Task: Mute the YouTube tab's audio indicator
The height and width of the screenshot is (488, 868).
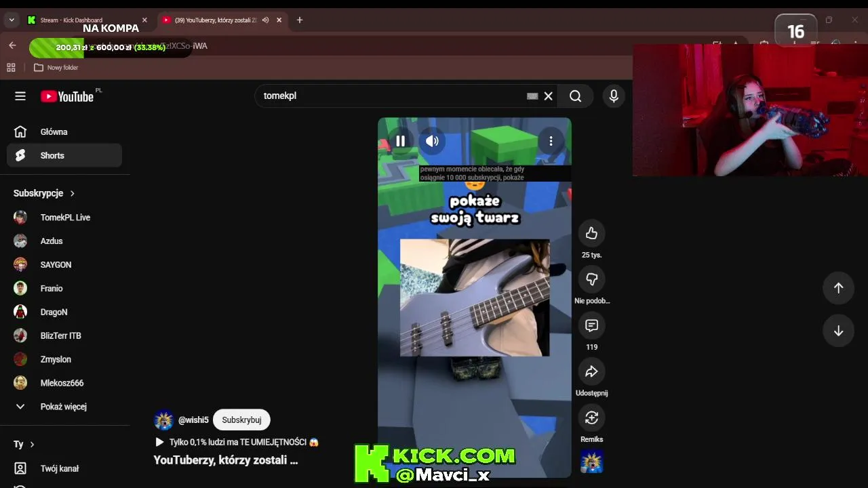Action: coord(265,20)
